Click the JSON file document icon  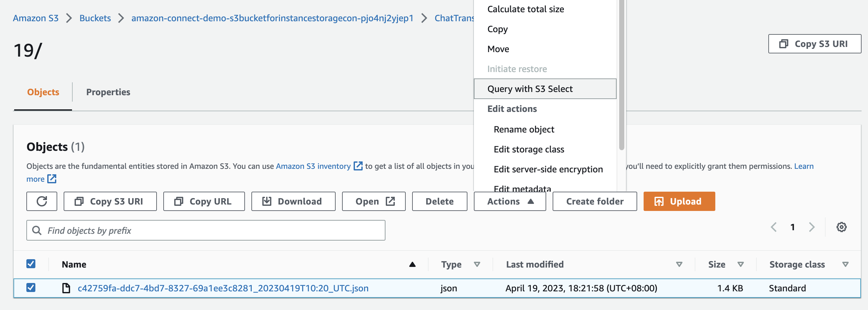pyautogui.click(x=66, y=288)
